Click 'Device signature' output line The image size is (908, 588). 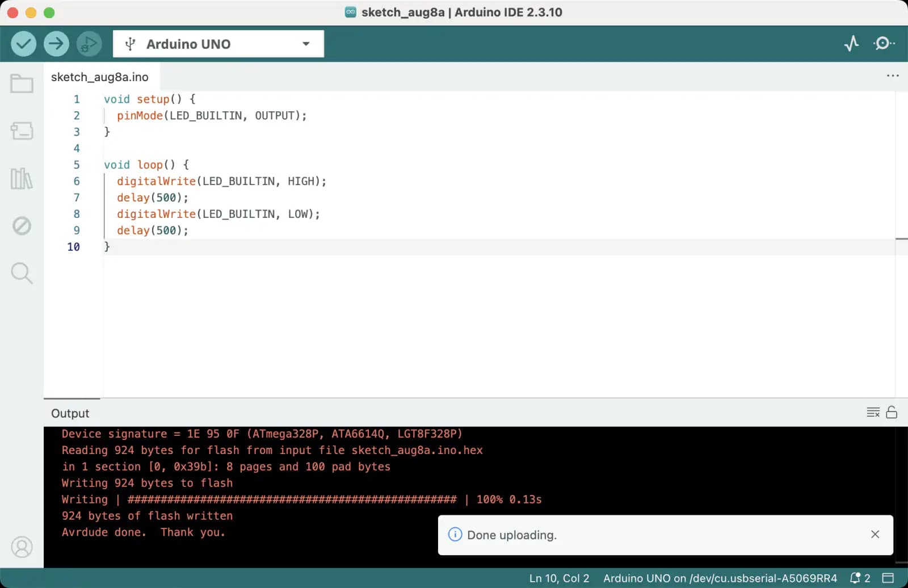pos(262,434)
